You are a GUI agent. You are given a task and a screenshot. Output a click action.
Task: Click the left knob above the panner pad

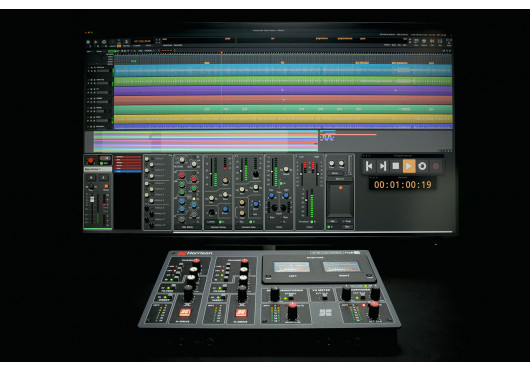coord(332,164)
